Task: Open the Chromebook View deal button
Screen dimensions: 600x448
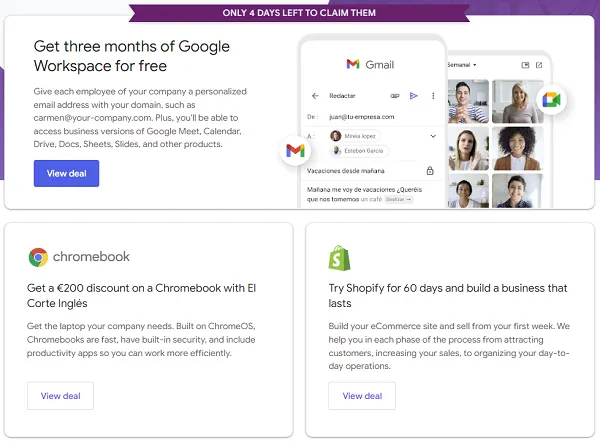Action: click(x=60, y=396)
